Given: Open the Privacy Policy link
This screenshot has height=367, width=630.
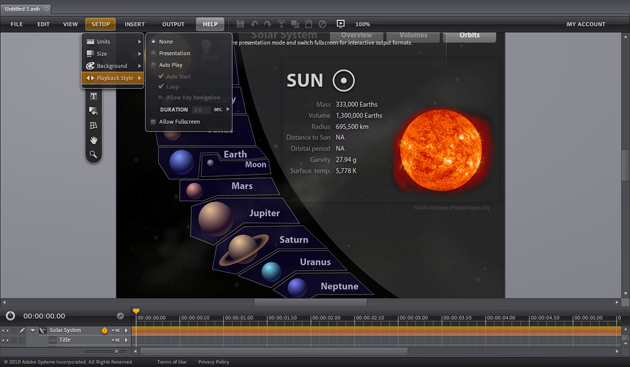Looking at the screenshot, I should pos(213,362).
